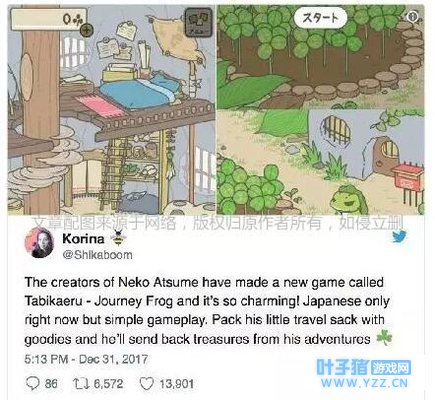This screenshot has height=400, width=435.
Task: Click the Korina display name
Action: (83, 239)
